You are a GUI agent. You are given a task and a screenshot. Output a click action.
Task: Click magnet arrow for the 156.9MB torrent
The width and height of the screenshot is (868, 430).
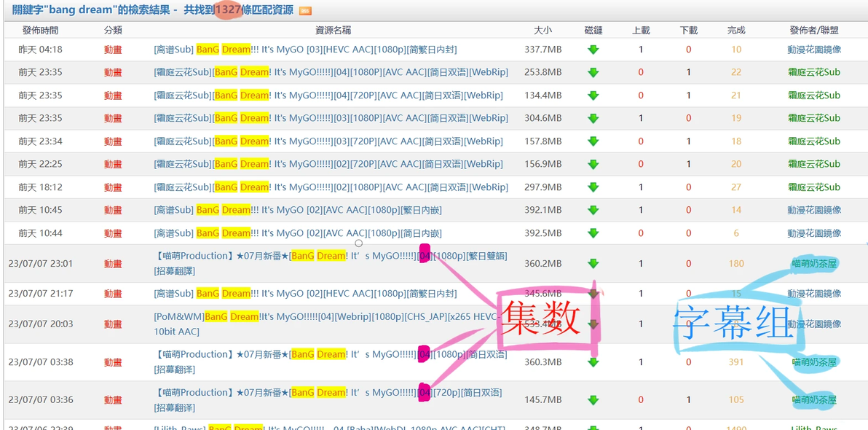click(x=593, y=164)
